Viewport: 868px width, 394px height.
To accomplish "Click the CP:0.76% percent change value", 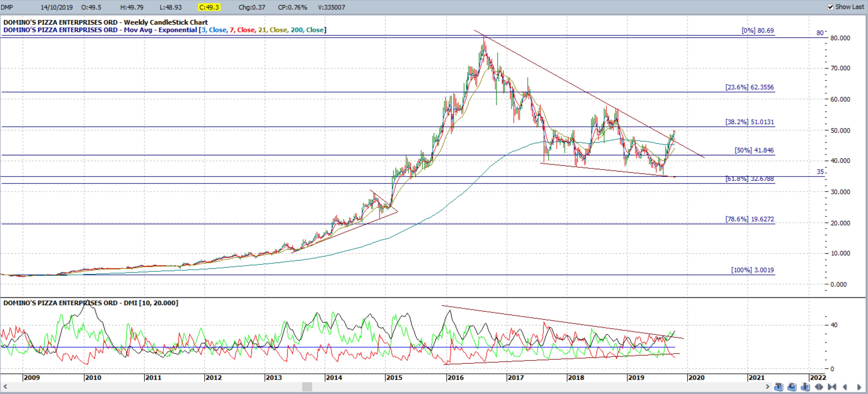I will [292, 7].
